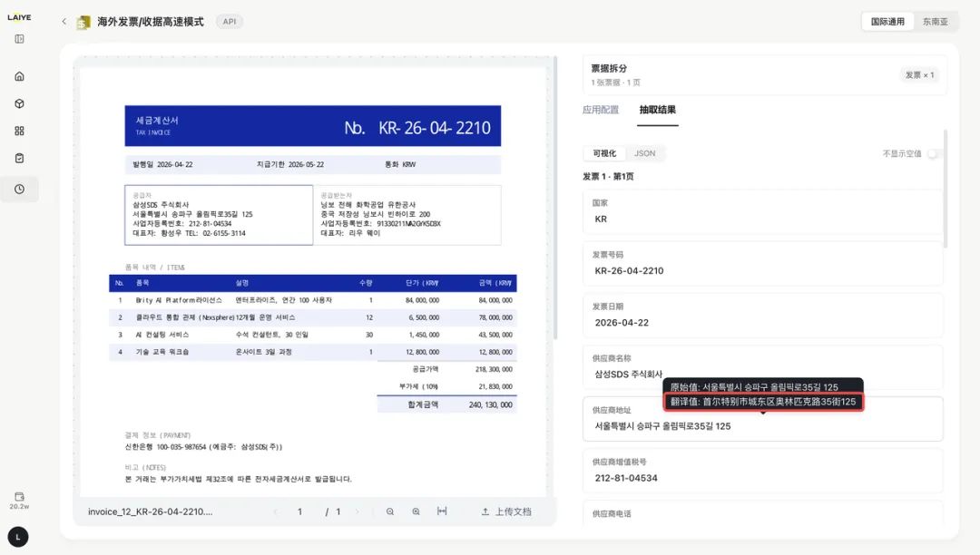Switch to JSON view mode
This screenshot has height=555, width=980.
click(x=645, y=153)
